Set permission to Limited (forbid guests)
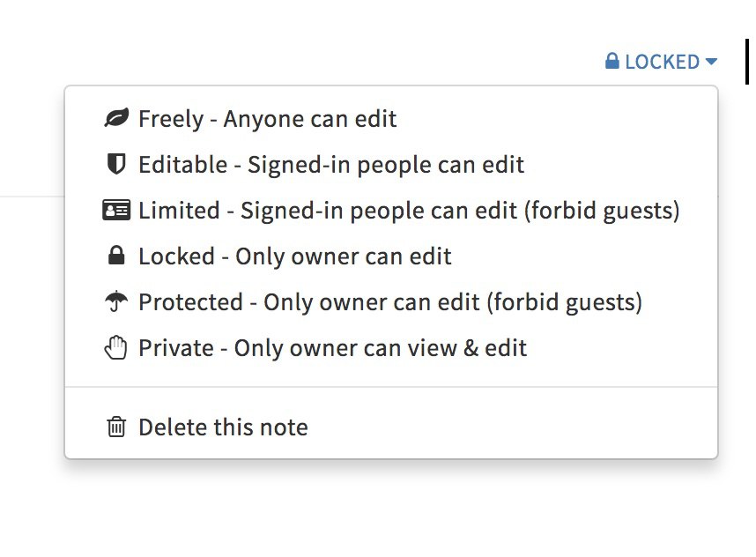Screen dimensions: 756x557 pos(409,211)
